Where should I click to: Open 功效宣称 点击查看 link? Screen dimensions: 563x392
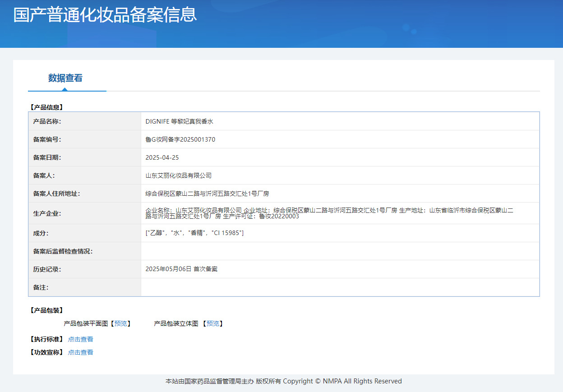pos(81,352)
